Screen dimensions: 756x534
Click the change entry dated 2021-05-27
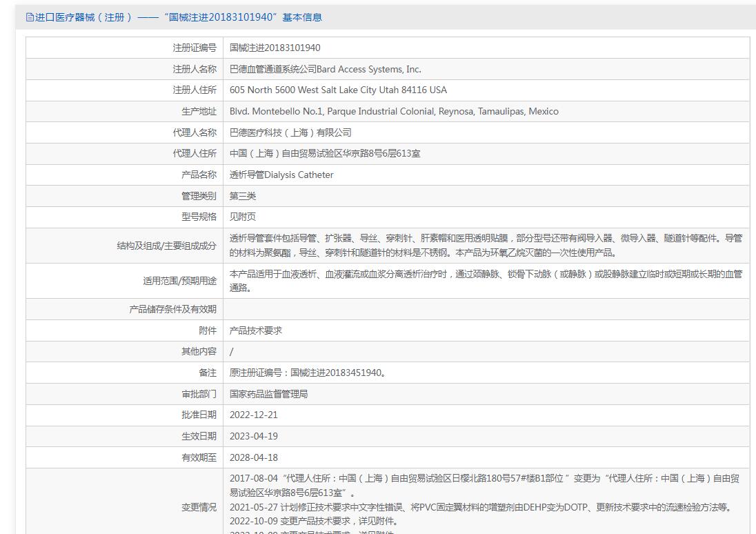[482, 507]
